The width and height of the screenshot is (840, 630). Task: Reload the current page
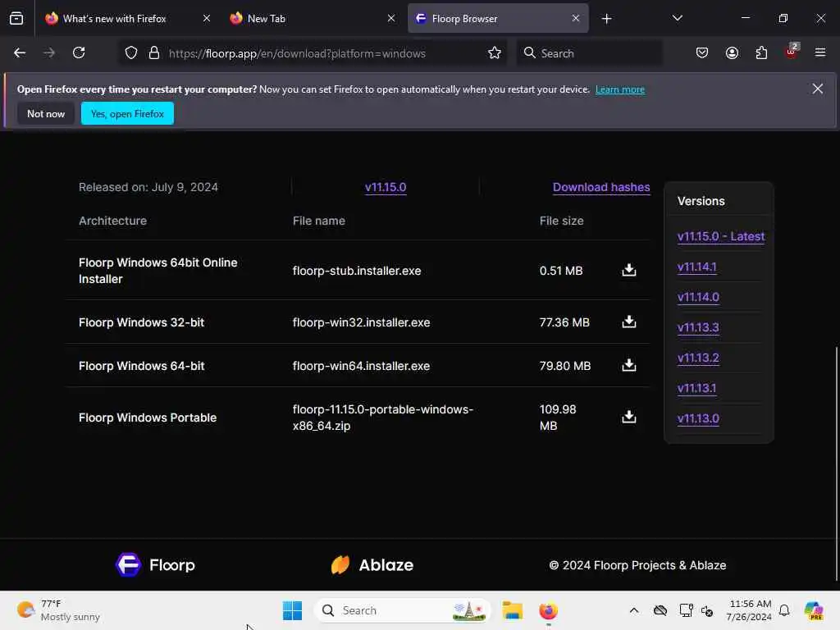click(x=79, y=52)
